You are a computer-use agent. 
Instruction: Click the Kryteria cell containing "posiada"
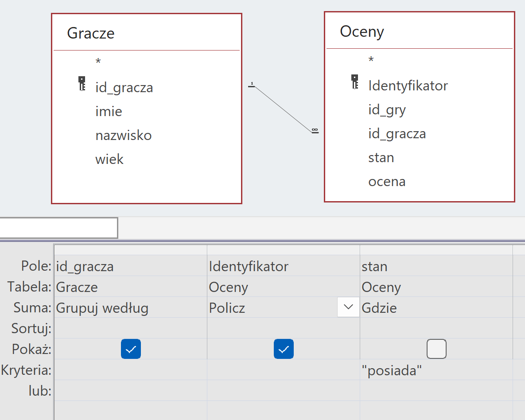[x=436, y=370]
